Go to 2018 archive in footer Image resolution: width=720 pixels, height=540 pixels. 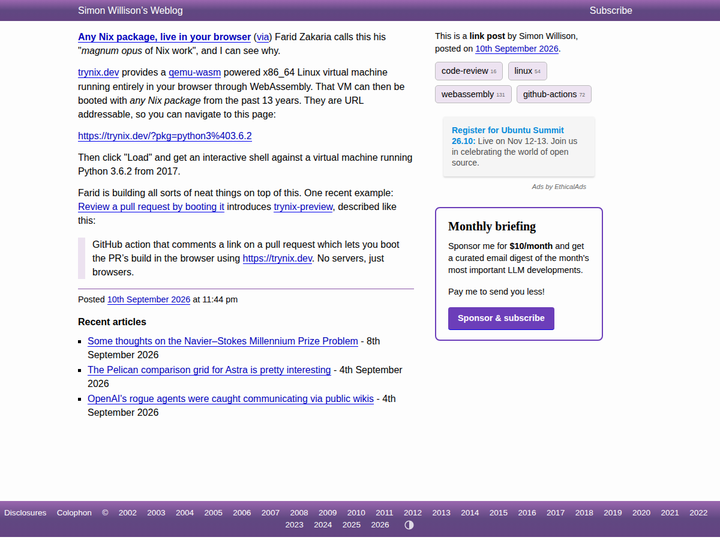584,512
